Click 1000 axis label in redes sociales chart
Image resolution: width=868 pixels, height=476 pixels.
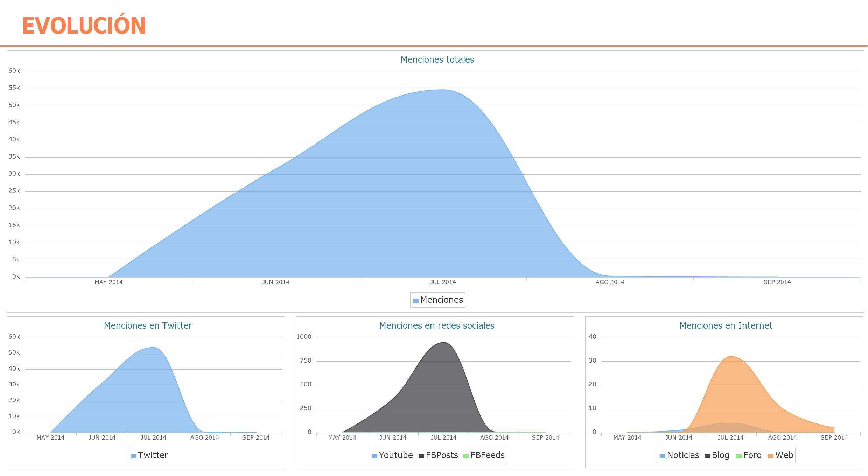click(x=304, y=337)
